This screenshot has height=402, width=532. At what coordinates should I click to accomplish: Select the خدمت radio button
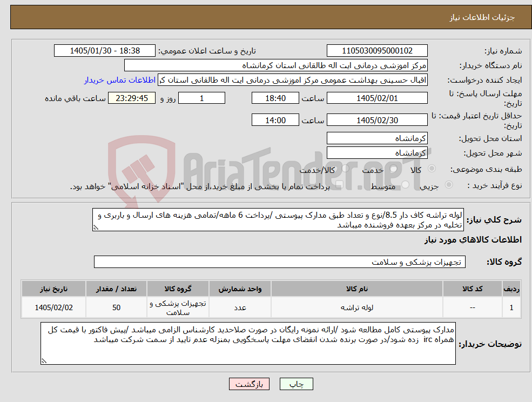point(394,169)
